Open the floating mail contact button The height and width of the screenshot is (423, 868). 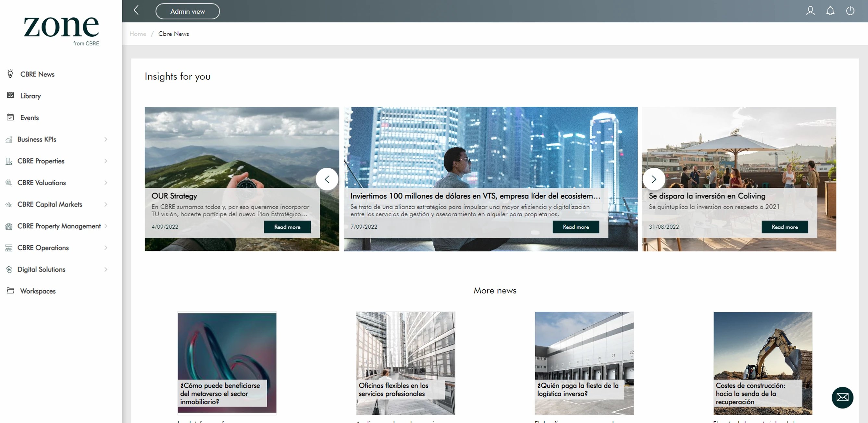[x=842, y=397]
